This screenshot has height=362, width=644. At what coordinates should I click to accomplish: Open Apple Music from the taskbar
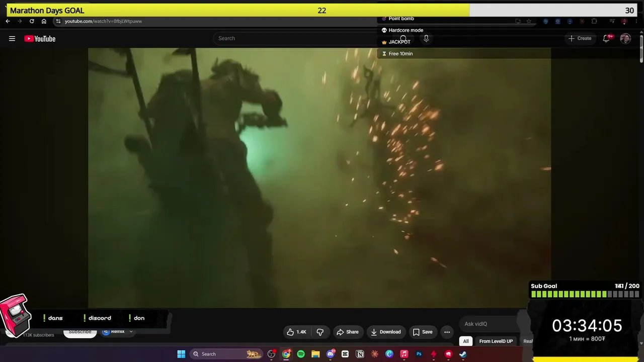[404, 354]
